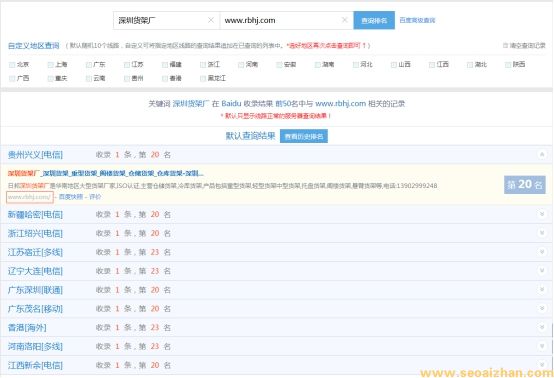Tick the 云南 region checkbox

coord(89,78)
